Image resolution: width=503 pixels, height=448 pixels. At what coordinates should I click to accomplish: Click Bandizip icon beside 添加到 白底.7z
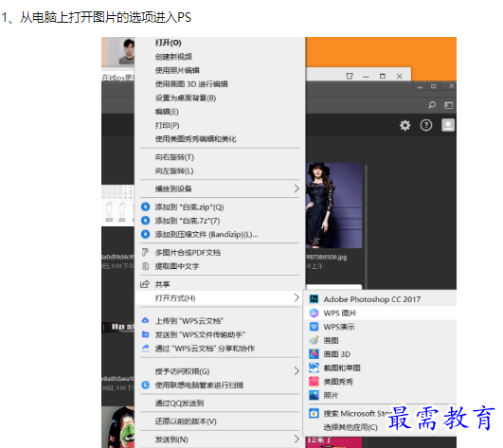(x=146, y=221)
